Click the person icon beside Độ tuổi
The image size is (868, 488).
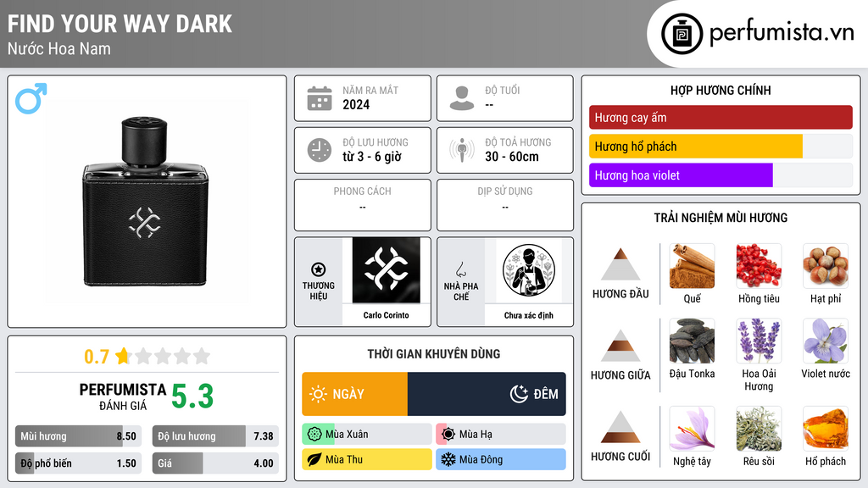(x=462, y=98)
